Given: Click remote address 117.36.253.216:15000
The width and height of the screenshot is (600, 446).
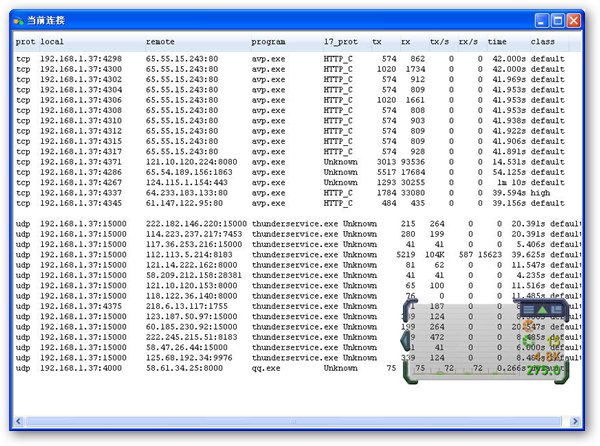Looking at the screenshot, I should pos(194,244).
